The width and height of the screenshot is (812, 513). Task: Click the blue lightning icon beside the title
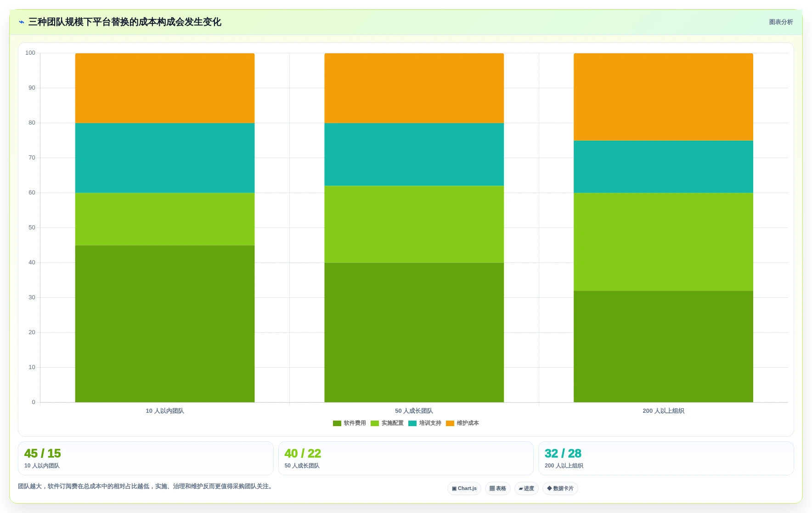[22, 22]
